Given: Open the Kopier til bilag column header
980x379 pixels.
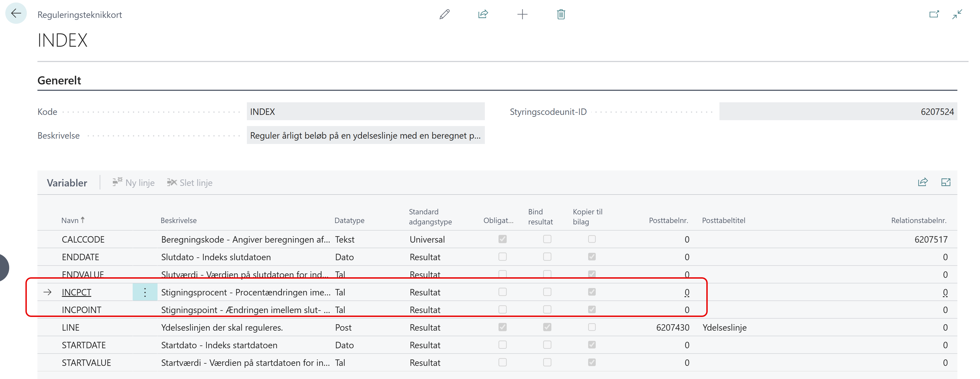Looking at the screenshot, I should 587,217.
